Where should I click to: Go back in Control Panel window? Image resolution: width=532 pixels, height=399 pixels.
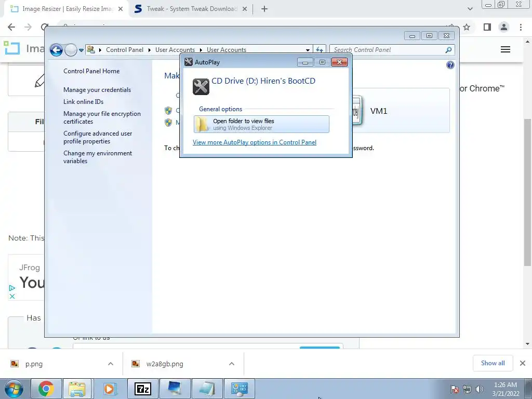tap(56, 50)
